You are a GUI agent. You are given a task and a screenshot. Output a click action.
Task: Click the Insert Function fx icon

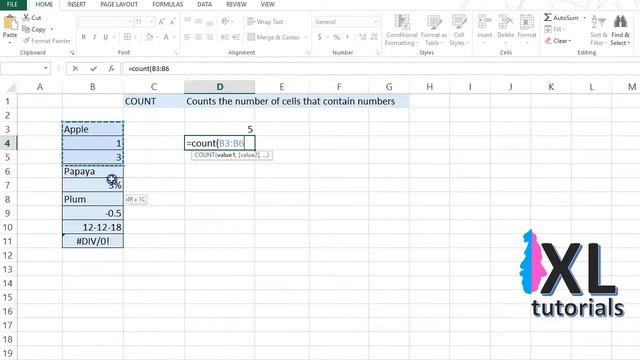pyautogui.click(x=111, y=69)
